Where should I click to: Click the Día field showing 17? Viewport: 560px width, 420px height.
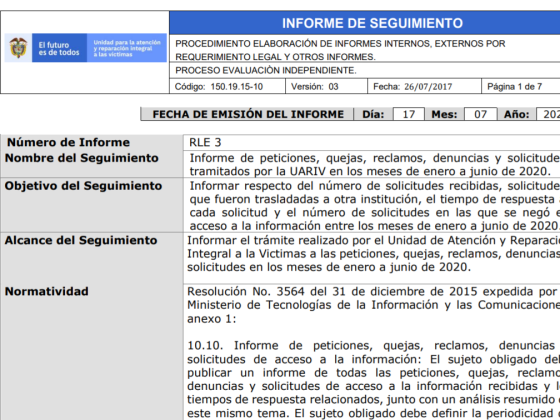click(409, 114)
